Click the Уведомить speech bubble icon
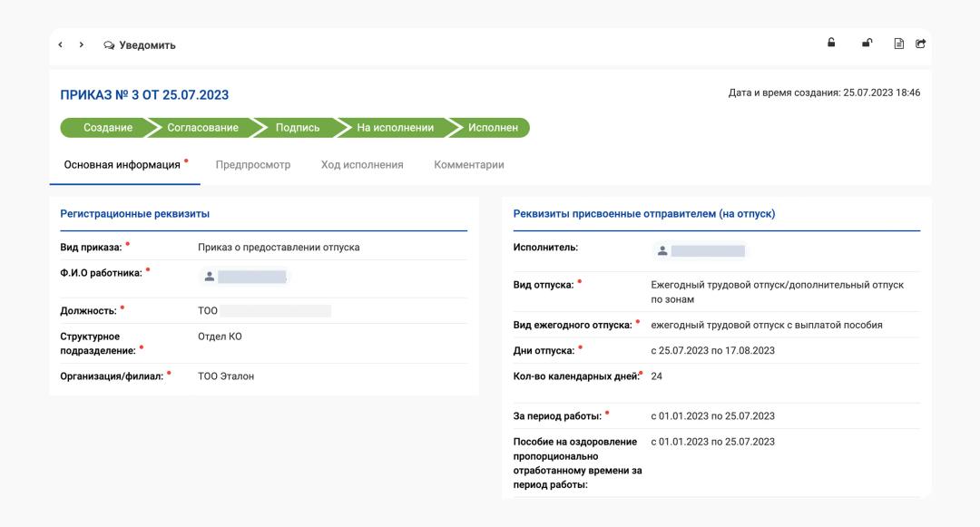The height and width of the screenshot is (527, 980). click(x=109, y=45)
